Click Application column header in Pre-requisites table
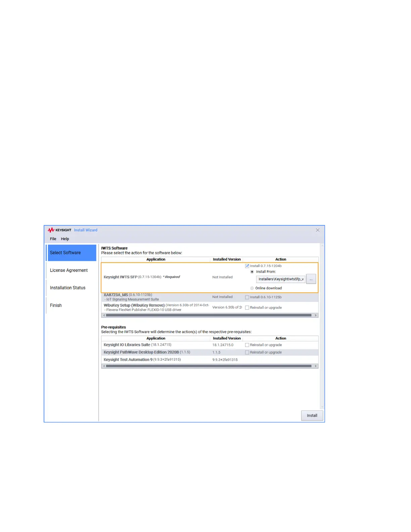Image resolution: width=411 pixels, height=532 pixels. (156, 338)
